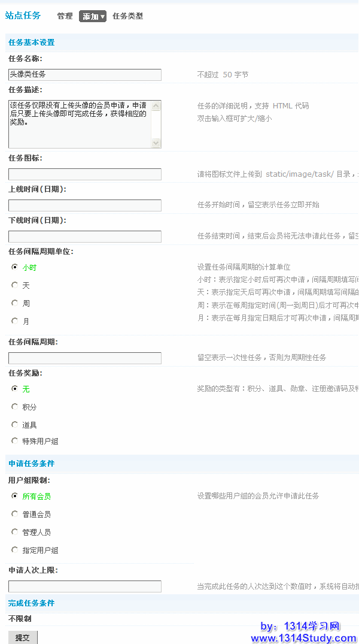
Task: Select 指定用户组 for user group limit
Action: coord(15,549)
